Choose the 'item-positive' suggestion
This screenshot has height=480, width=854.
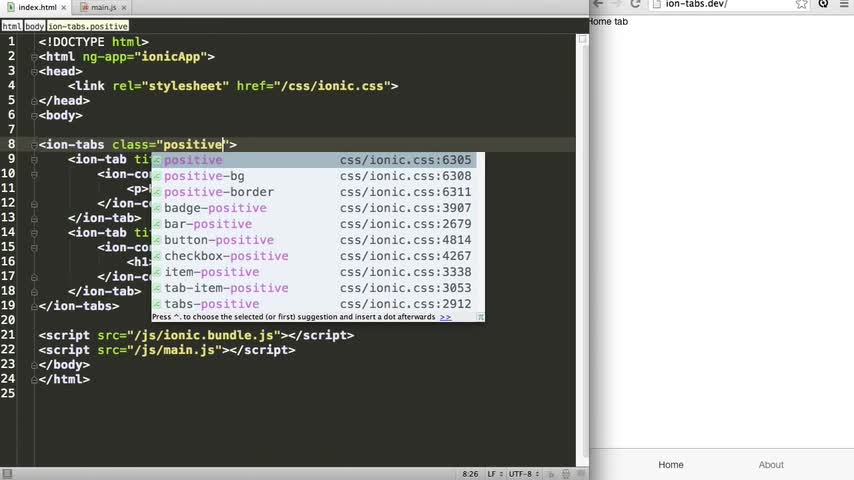point(314,272)
